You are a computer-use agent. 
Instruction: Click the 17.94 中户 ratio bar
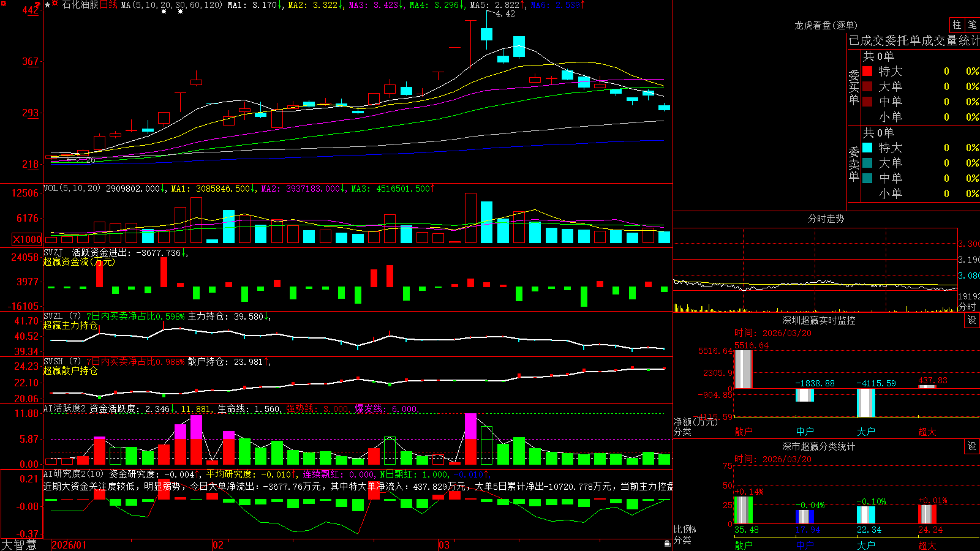(804, 517)
